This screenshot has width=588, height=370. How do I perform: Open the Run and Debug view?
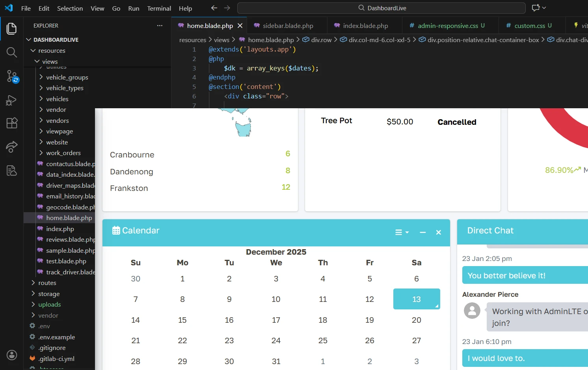12,100
